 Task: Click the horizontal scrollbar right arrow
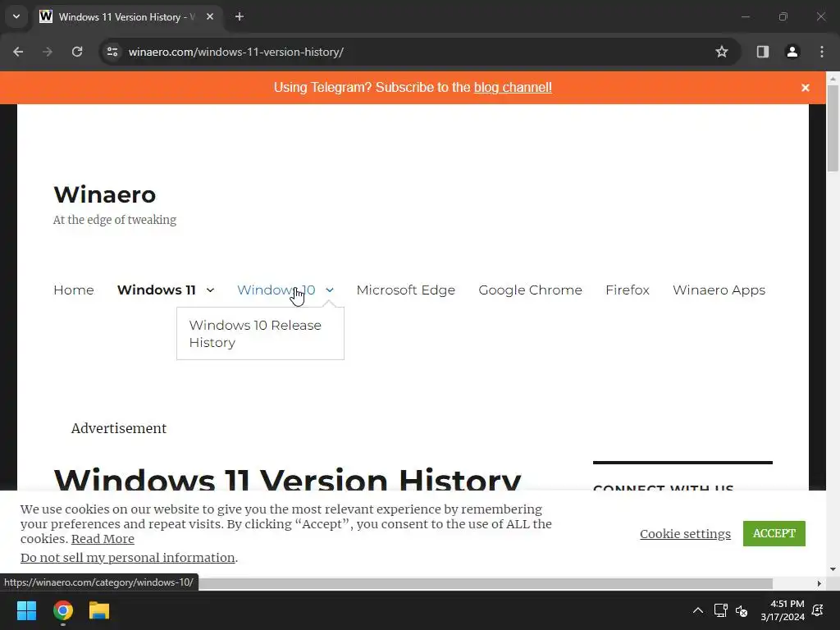point(819,583)
